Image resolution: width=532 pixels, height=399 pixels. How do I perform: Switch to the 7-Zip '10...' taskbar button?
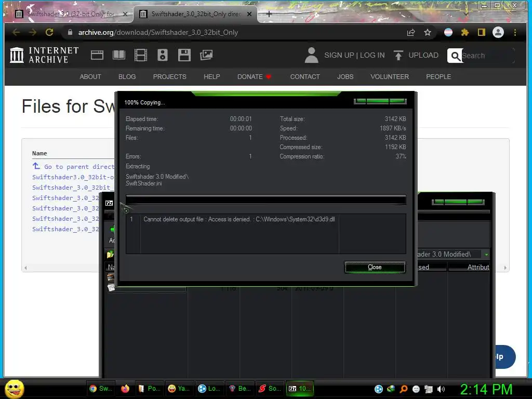coord(300,389)
